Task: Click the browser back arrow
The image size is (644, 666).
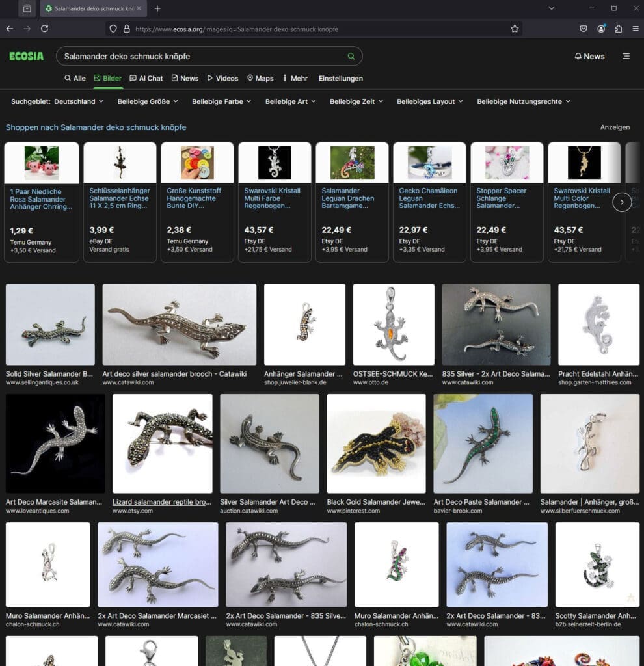Action: click(x=10, y=29)
